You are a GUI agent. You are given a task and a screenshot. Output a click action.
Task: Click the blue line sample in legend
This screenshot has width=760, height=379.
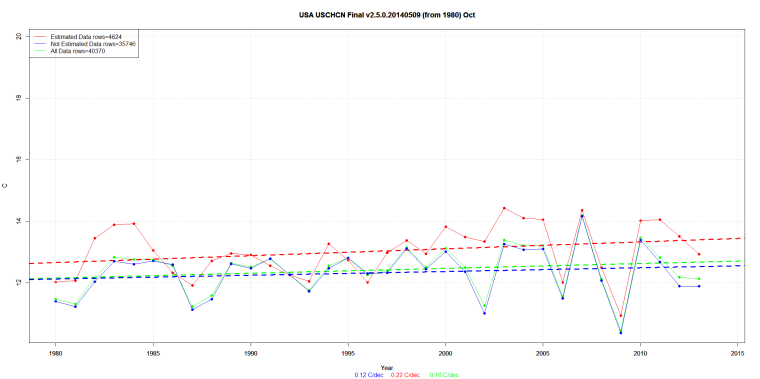[x=40, y=44]
